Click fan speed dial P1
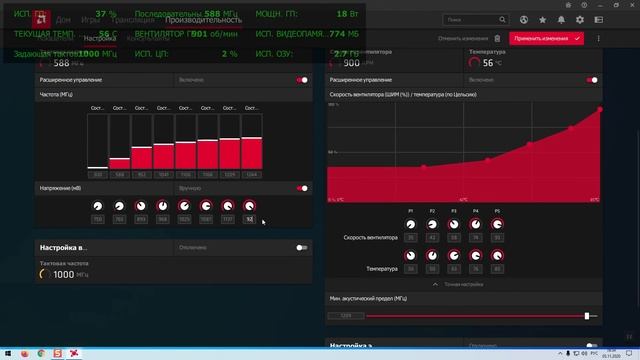 click(411, 224)
